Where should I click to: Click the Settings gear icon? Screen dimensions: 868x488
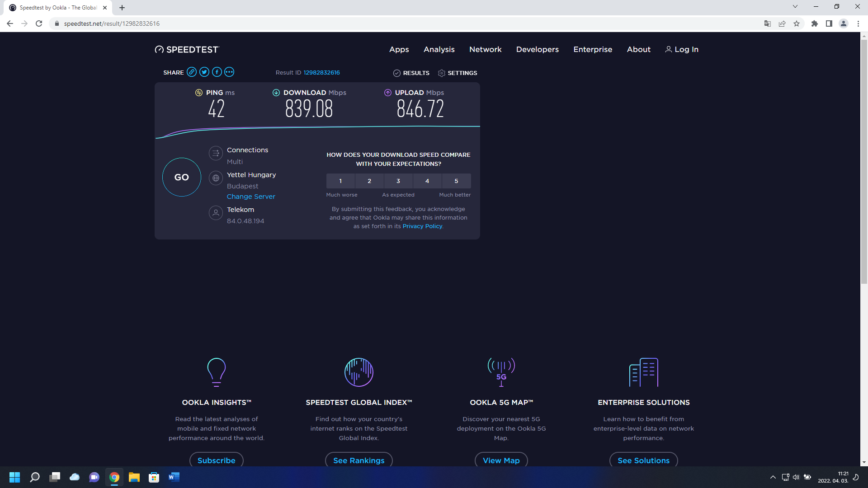442,73
